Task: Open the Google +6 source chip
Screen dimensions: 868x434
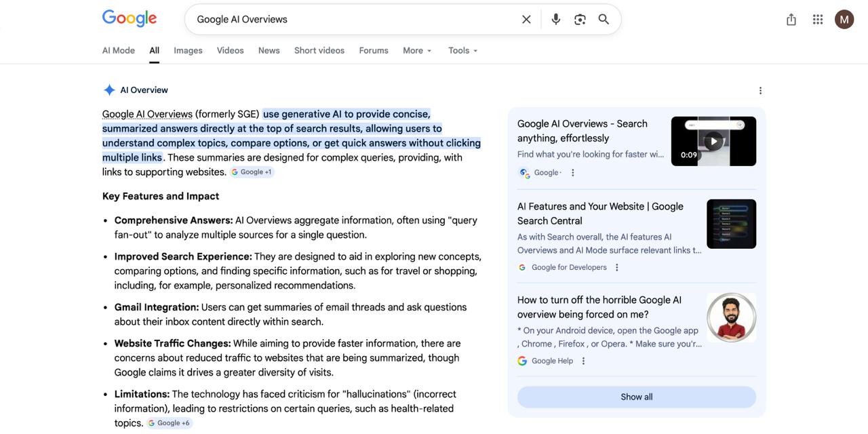Action: click(x=170, y=423)
